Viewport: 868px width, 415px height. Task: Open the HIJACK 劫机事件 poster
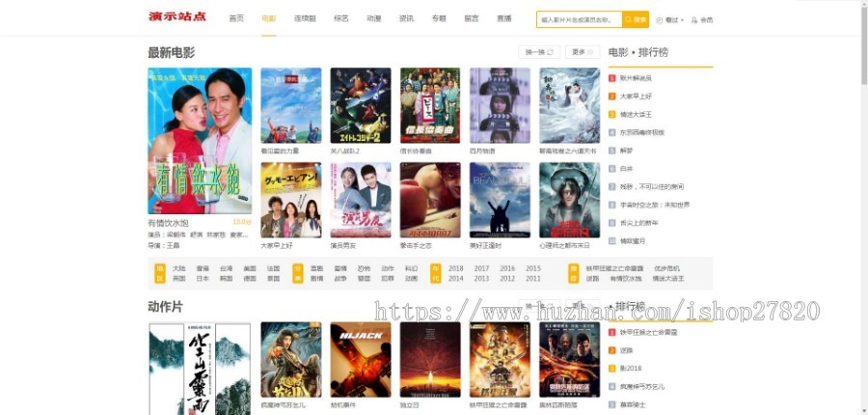click(x=361, y=360)
